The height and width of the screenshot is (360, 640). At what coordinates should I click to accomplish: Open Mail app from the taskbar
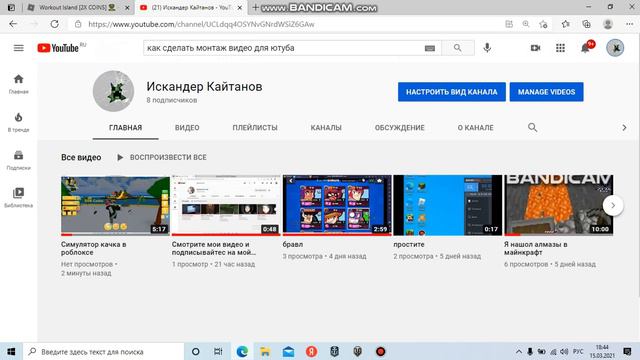point(288,351)
